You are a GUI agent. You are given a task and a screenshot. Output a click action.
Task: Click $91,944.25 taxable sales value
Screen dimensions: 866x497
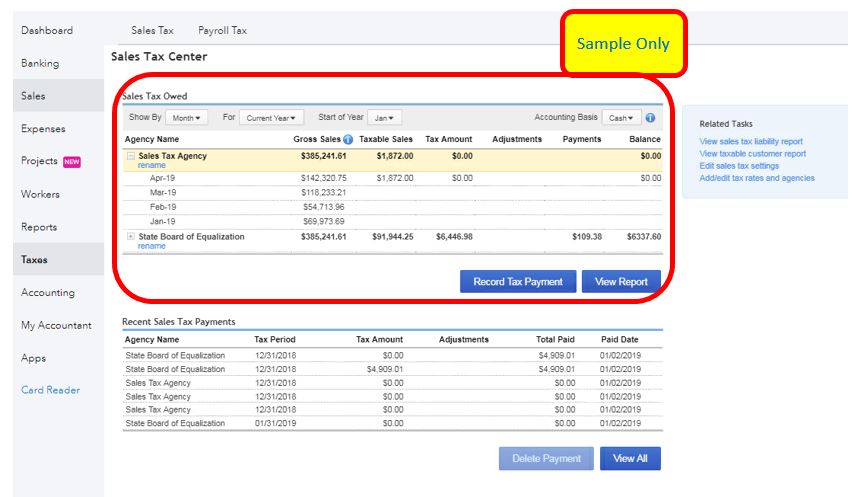tap(393, 236)
